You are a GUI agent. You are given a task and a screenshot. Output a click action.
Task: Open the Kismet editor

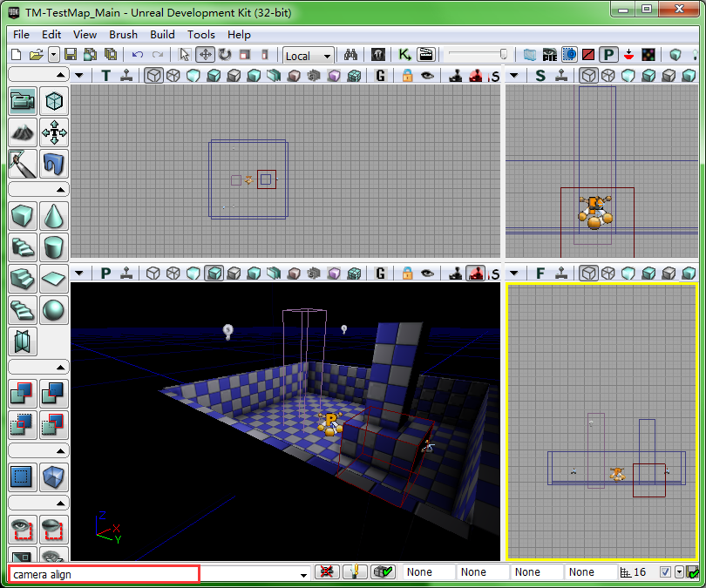pos(404,55)
